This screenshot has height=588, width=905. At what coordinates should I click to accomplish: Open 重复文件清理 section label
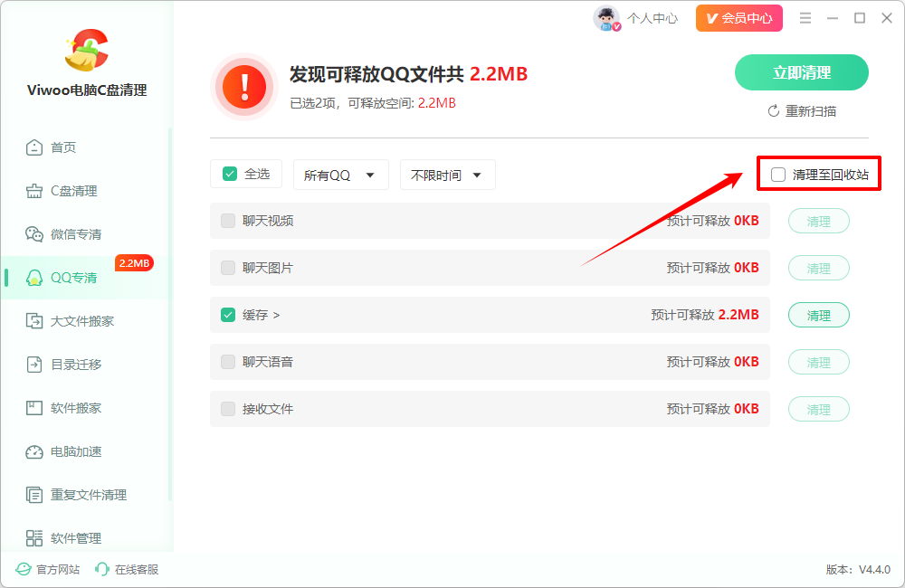point(89,495)
